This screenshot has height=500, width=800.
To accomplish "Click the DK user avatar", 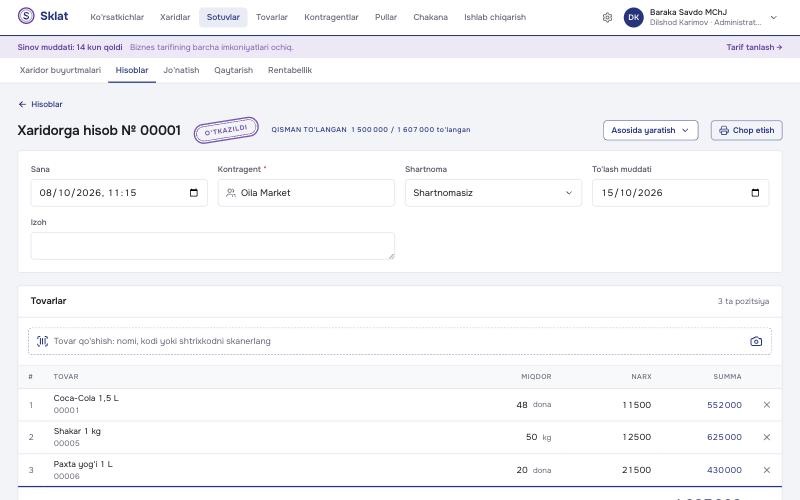I will pyautogui.click(x=634, y=17).
